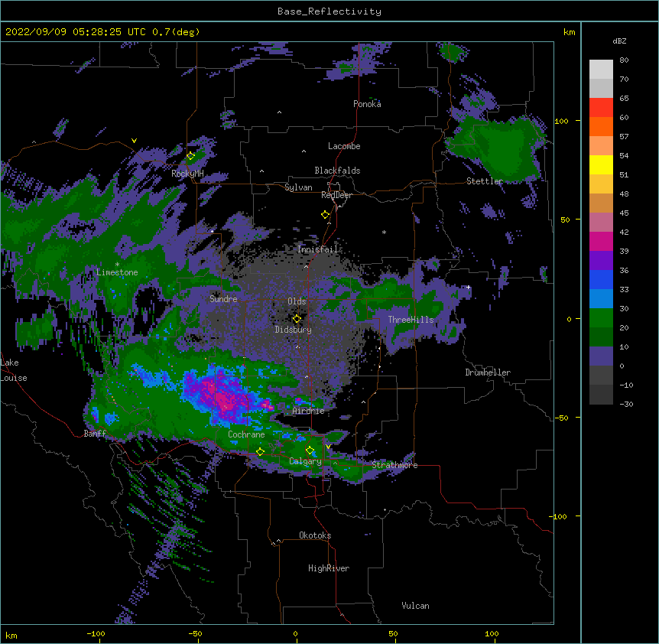Click the blue 33-36 dBZ legend swatch
Viewport: 659px width, 644px height.
[x=601, y=280]
